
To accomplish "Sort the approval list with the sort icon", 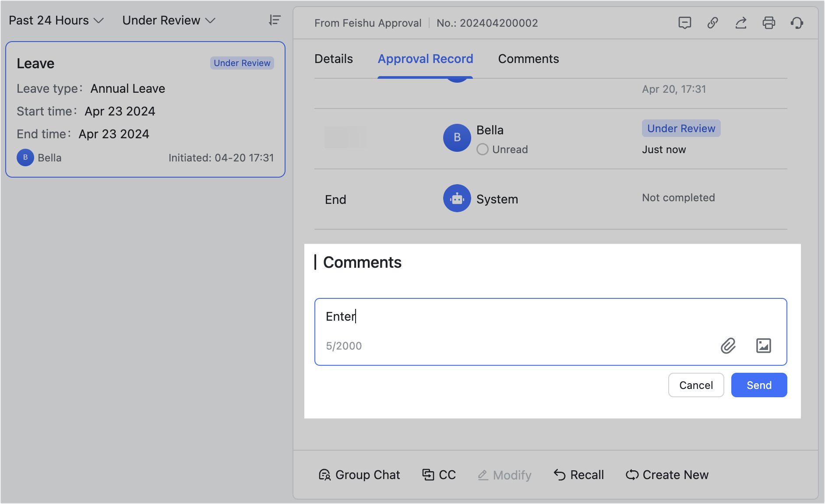I will [275, 20].
